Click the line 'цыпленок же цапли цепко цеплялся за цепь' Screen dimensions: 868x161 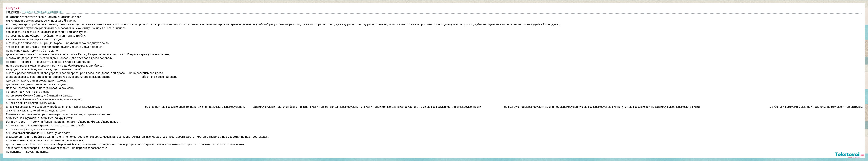(37, 84)
